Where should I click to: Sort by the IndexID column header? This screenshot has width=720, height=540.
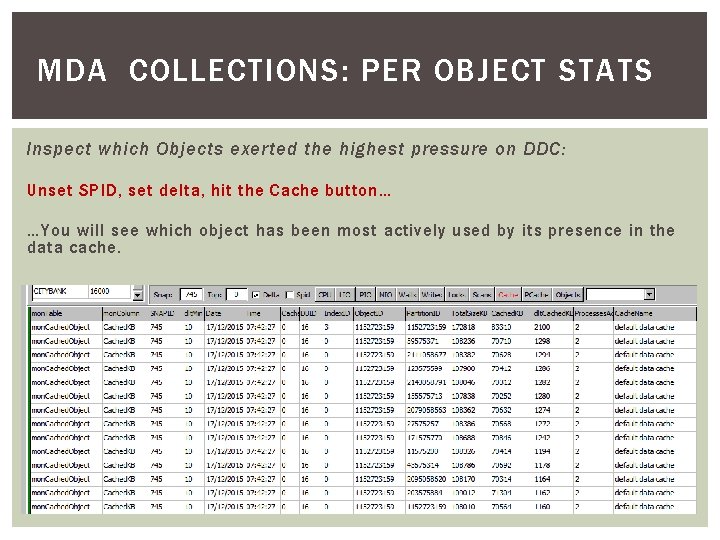(x=338, y=314)
